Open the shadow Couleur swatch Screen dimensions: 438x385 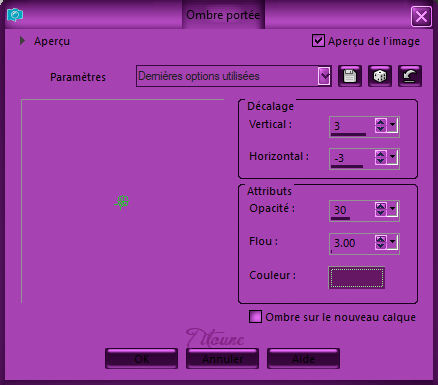pos(356,277)
